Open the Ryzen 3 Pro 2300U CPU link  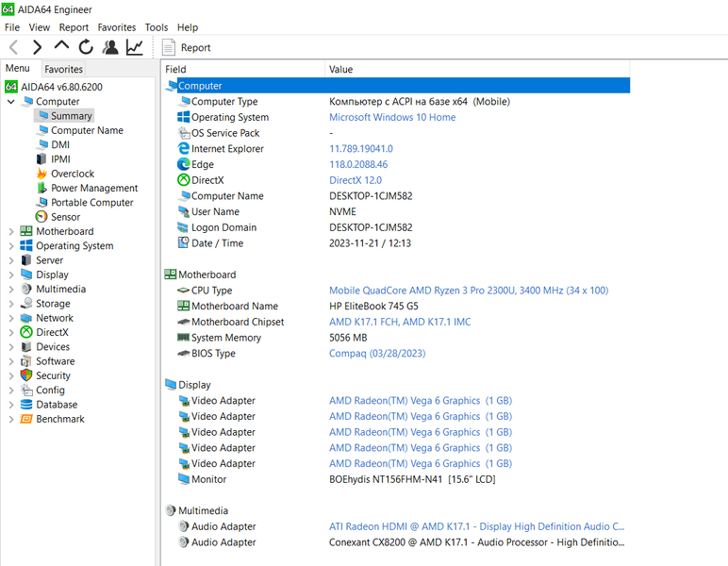(x=469, y=291)
